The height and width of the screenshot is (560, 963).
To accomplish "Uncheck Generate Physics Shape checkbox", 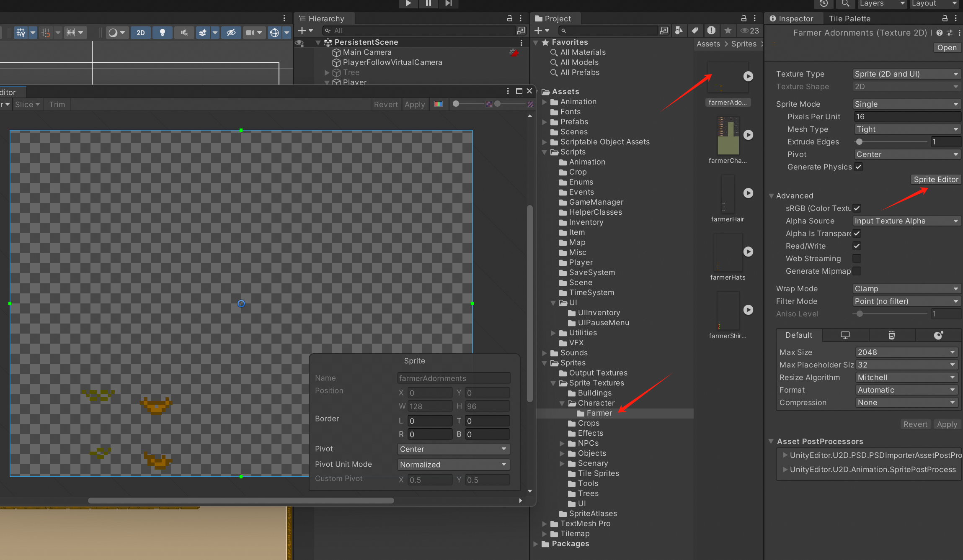I will [x=859, y=167].
